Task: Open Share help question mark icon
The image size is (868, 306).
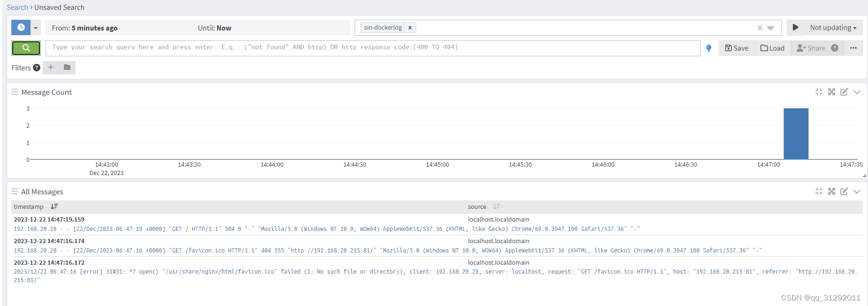Action: pyautogui.click(x=835, y=48)
